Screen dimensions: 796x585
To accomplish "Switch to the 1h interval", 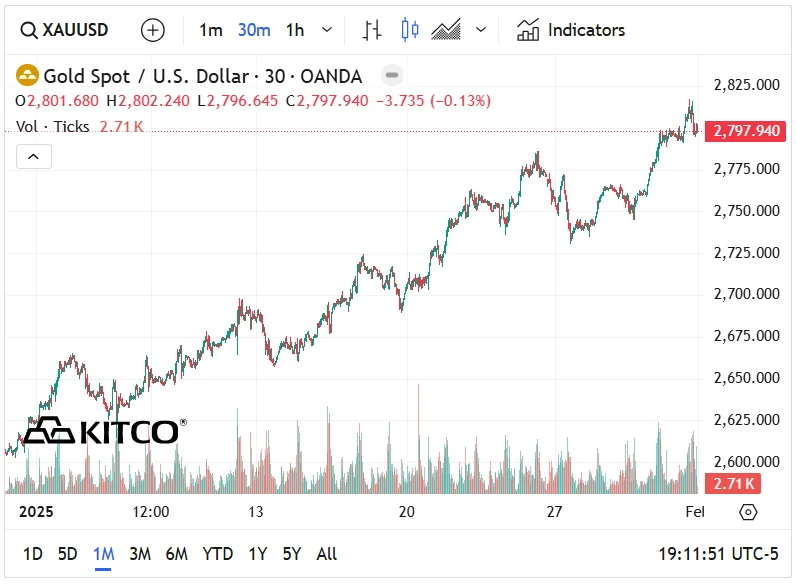I will coord(294,30).
